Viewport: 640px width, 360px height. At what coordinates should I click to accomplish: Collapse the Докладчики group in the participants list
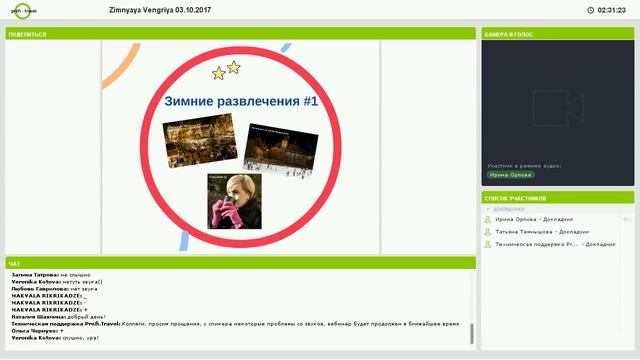488,209
